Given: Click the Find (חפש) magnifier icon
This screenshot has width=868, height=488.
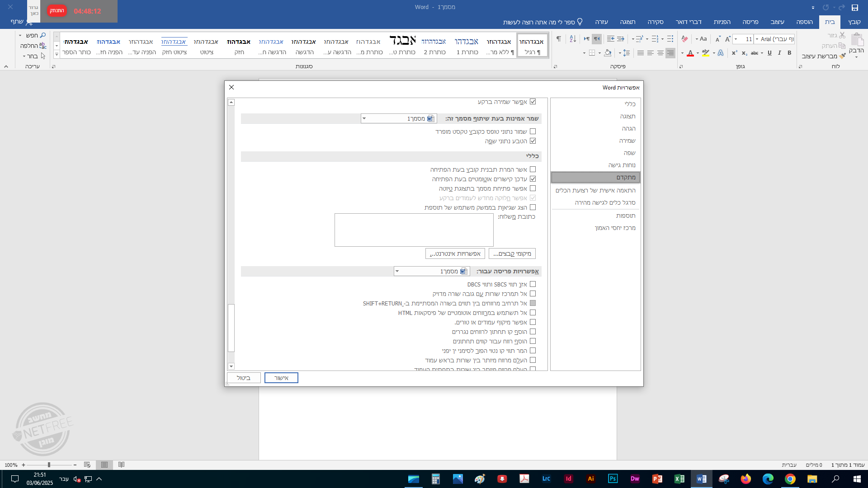Looking at the screenshot, I should coord(43,35).
